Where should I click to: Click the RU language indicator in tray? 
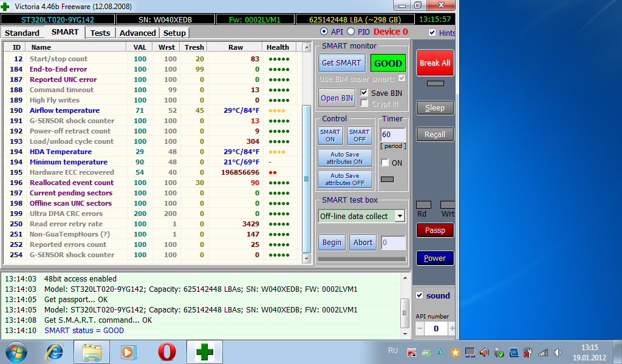pos(392,351)
